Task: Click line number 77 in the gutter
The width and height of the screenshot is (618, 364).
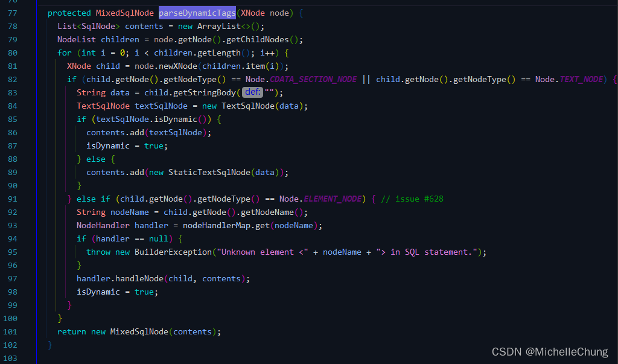Action: 13,13
